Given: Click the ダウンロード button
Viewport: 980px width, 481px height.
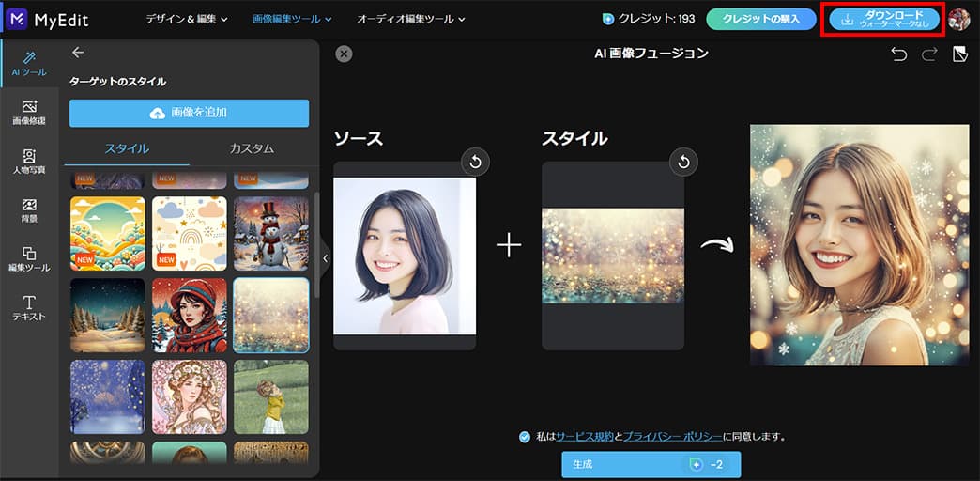Looking at the screenshot, I should (885, 20).
